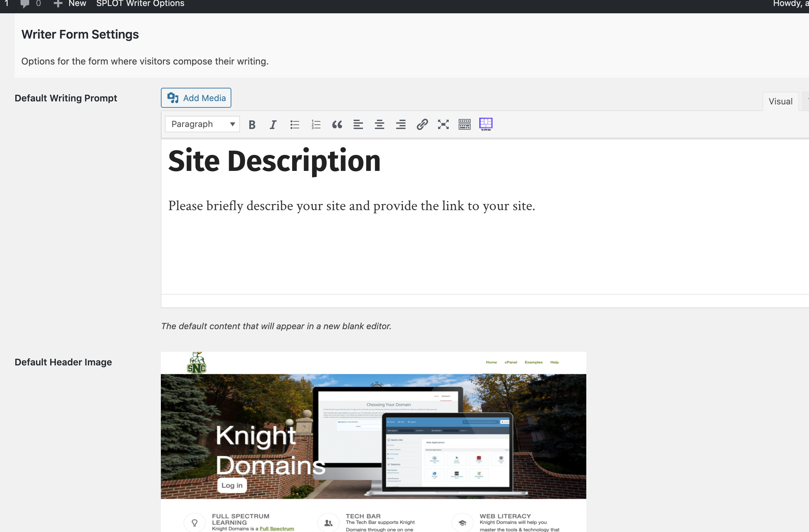Toggle the editor toolbar kitchen sink
This screenshot has height=532, width=809.
click(x=464, y=124)
